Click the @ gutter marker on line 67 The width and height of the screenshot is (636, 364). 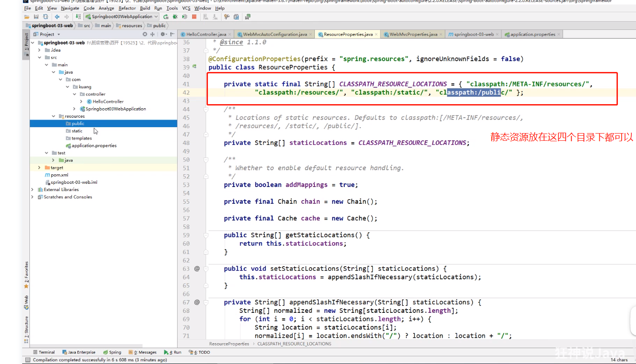click(x=197, y=302)
